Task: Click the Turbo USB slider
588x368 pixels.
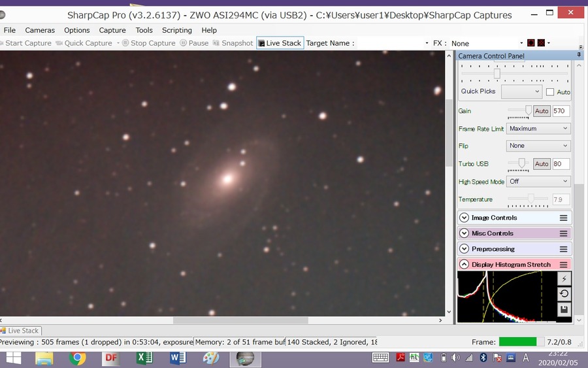Action: point(519,164)
